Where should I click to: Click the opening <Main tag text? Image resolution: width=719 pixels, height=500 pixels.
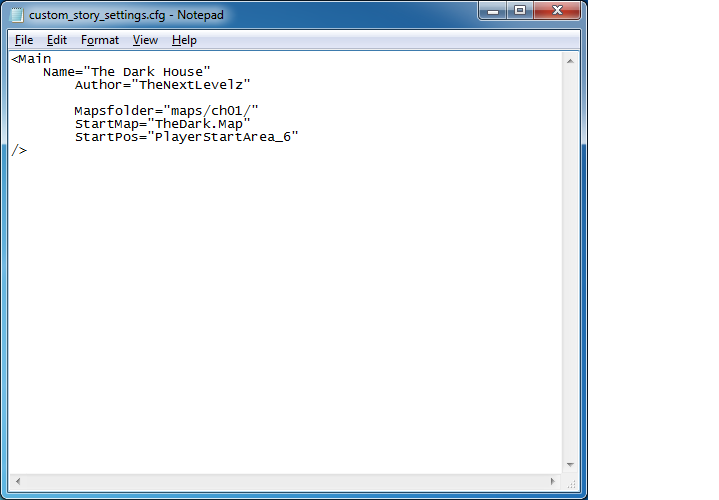[x=31, y=59]
